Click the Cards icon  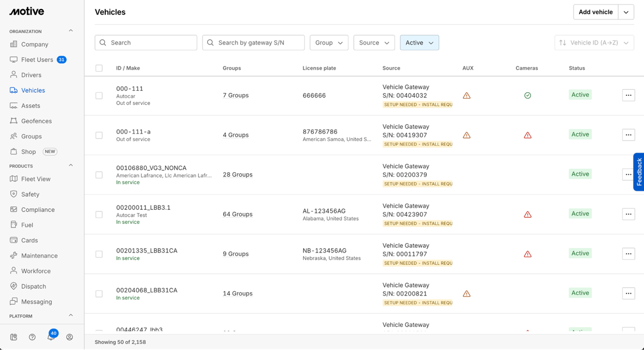pos(14,240)
